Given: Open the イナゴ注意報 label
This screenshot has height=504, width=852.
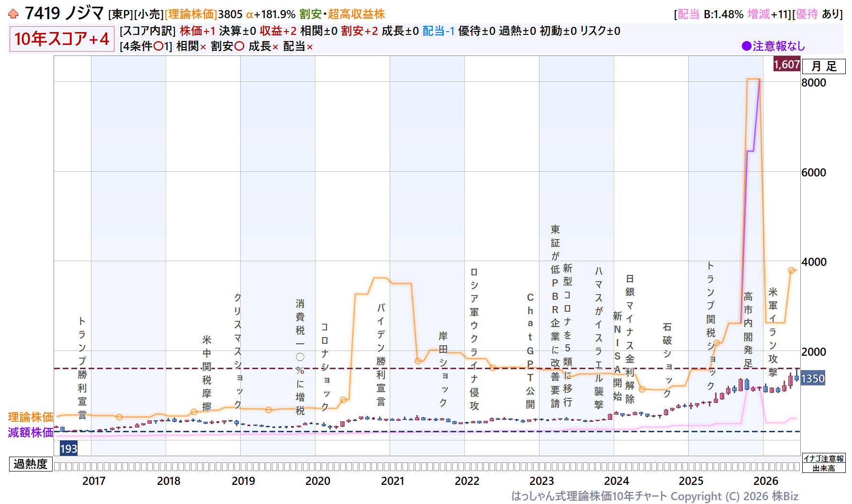Looking at the screenshot, I should coord(824,459).
